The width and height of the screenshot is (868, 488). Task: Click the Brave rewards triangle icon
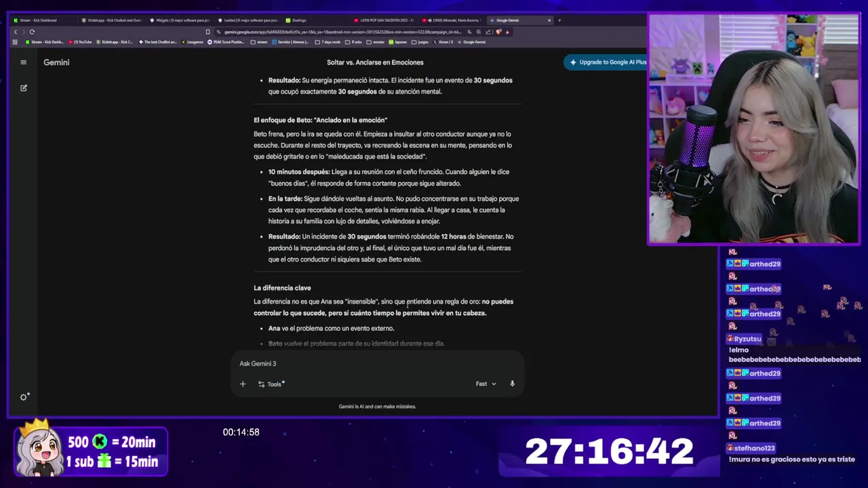(x=507, y=32)
